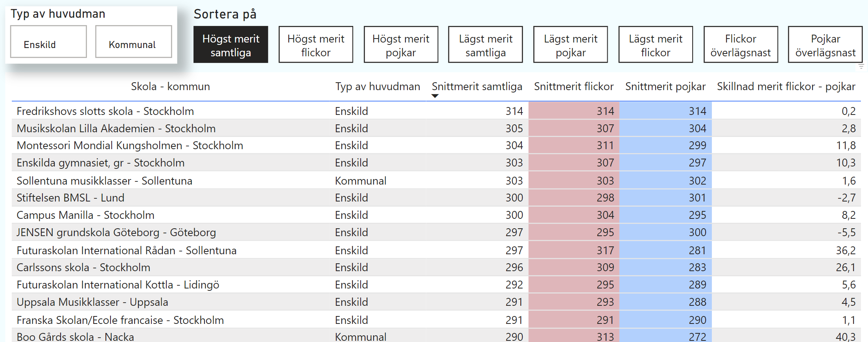Activate the Lägst merit flickor sorting
This screenshot has height=342, width=868.
click(x=655, y=45)
